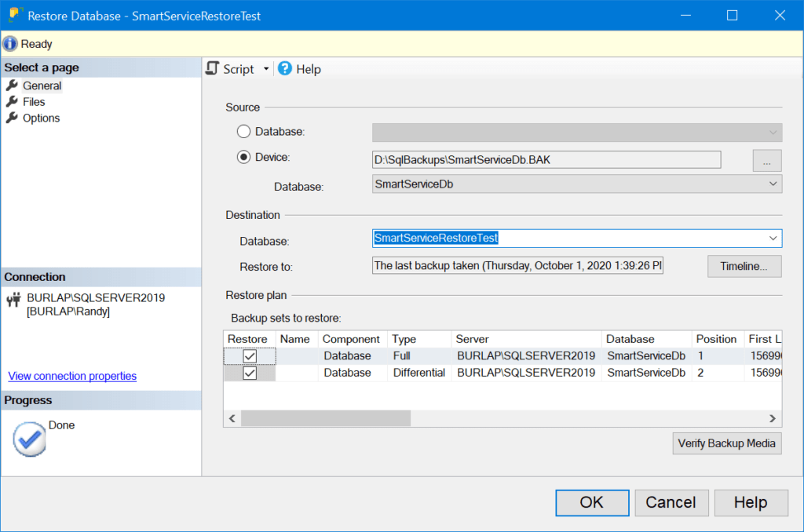
Task: Click the BURLAP\SQLSERVER2019 connection text
Action: [96, 297]
